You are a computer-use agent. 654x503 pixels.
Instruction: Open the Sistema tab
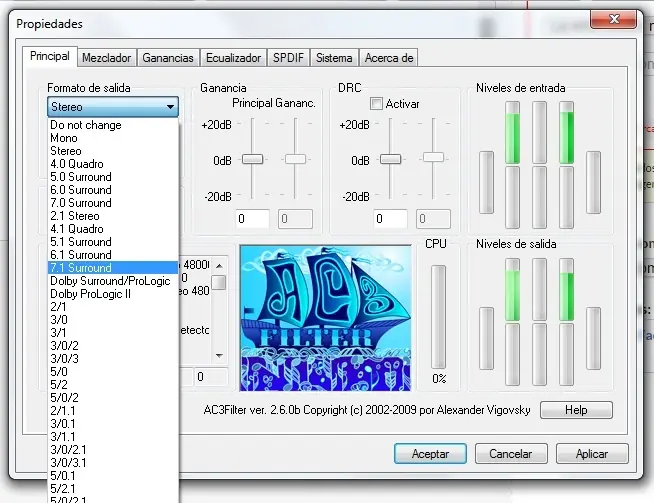pos(334,58)
